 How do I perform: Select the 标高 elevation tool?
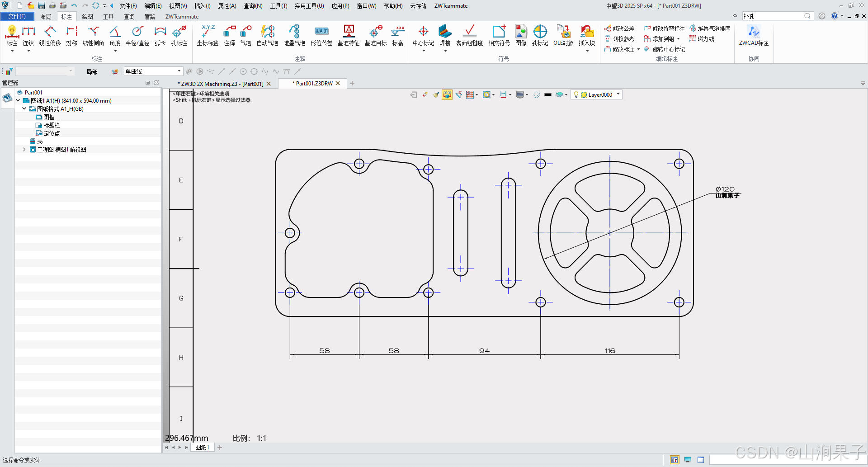pos(397,36)
